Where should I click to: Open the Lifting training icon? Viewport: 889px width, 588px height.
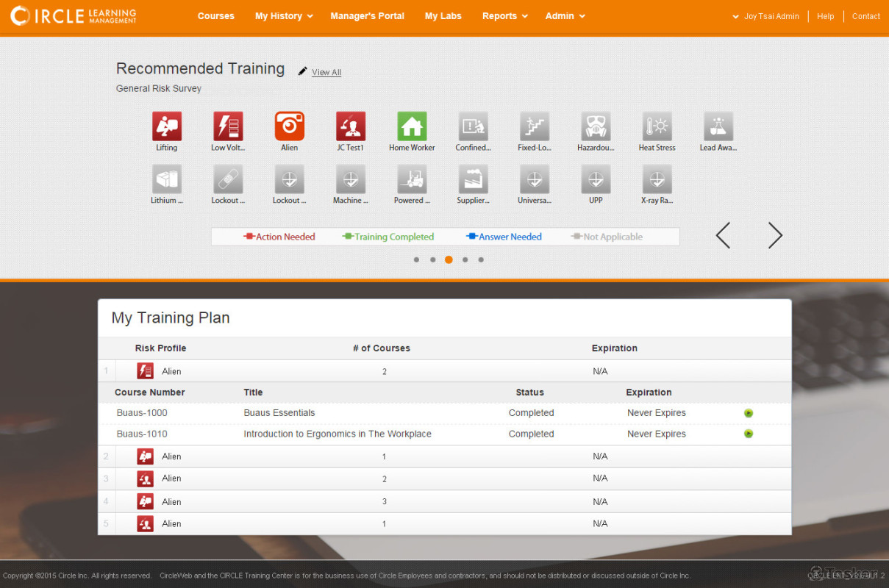167,126
